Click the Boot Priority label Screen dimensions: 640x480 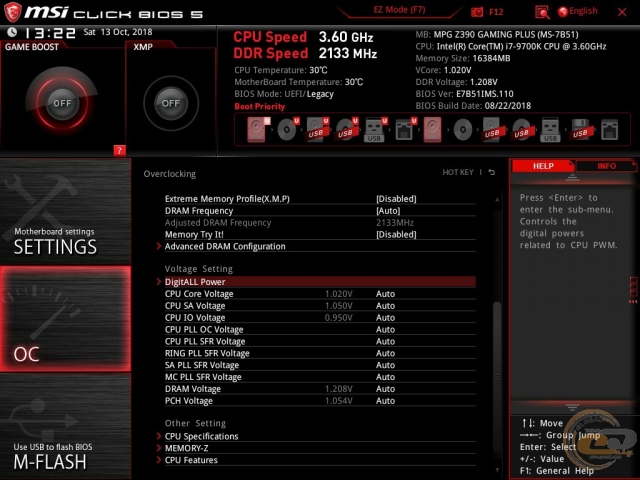coord(260,106)
